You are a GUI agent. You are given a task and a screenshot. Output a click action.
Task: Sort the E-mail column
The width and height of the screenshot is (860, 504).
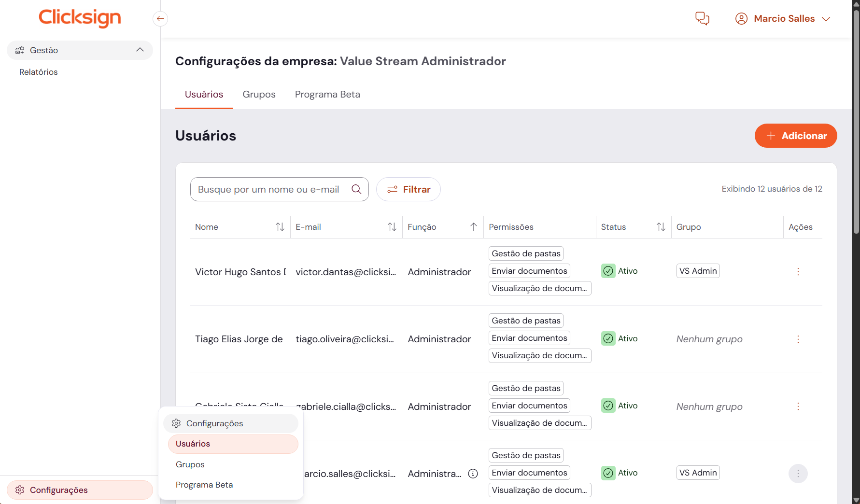click(x=392, y=226)
